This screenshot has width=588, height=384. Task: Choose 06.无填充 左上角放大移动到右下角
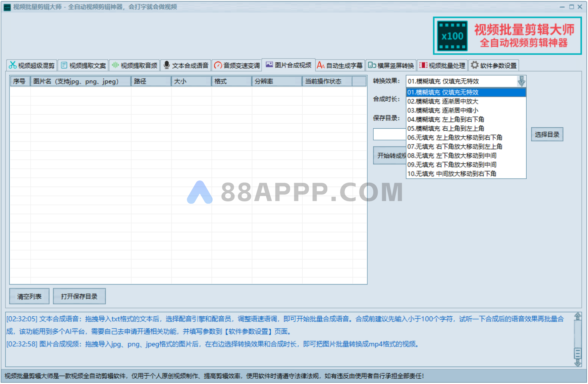click(x=466, y=137)
